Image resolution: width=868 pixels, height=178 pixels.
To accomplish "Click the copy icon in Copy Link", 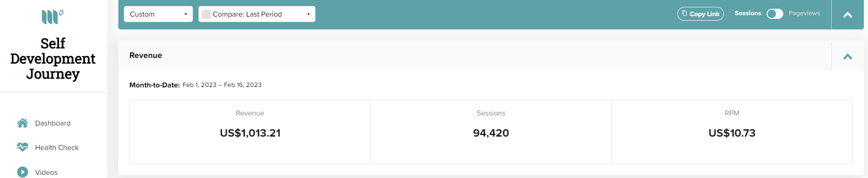I will tap(684, 13).
